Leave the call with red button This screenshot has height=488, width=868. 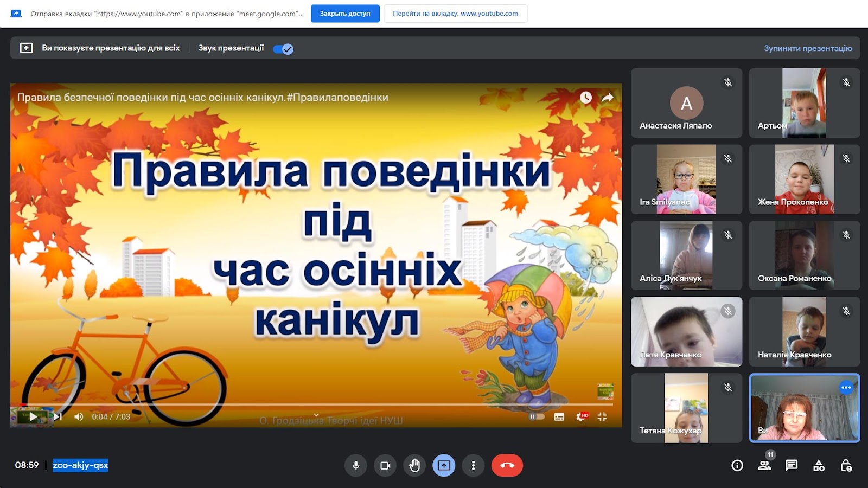[507, 465]
